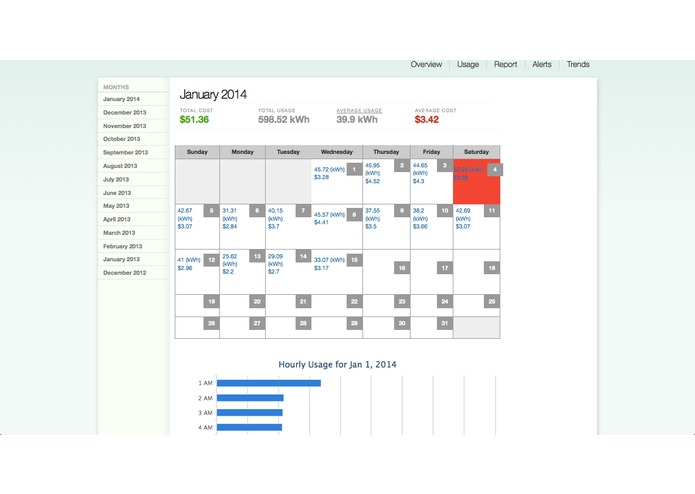Click the 2 AM hourly usage bar
695x494 pixels.
(x=250, y=398)
